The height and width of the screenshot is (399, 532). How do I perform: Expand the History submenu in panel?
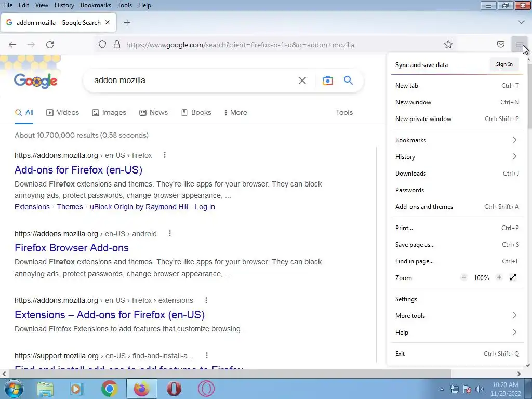click(457, 157)
